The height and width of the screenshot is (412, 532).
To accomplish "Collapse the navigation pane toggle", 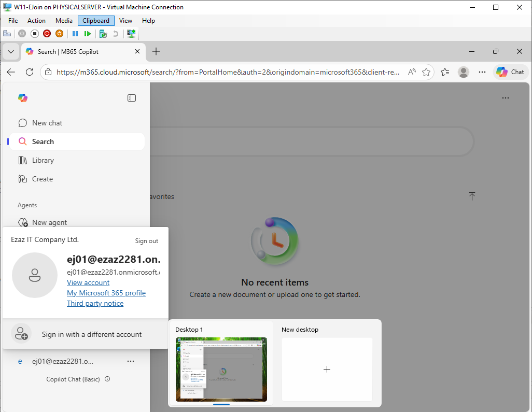I will click(132, 98).
